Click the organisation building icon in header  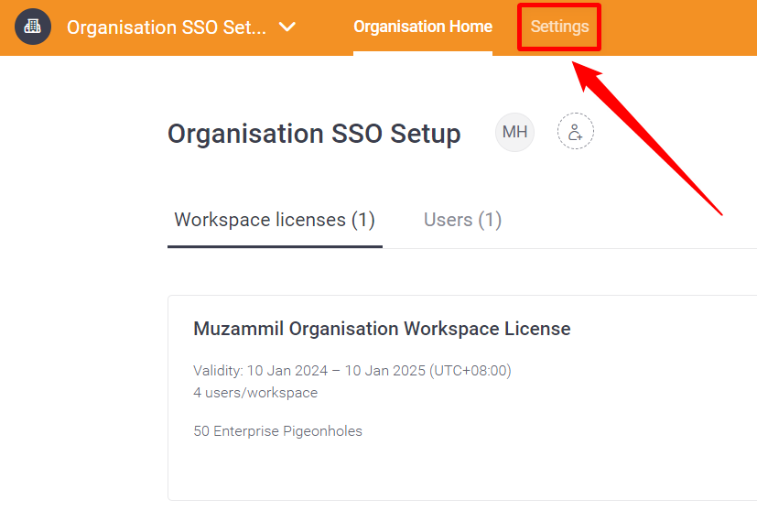(33, 27)
